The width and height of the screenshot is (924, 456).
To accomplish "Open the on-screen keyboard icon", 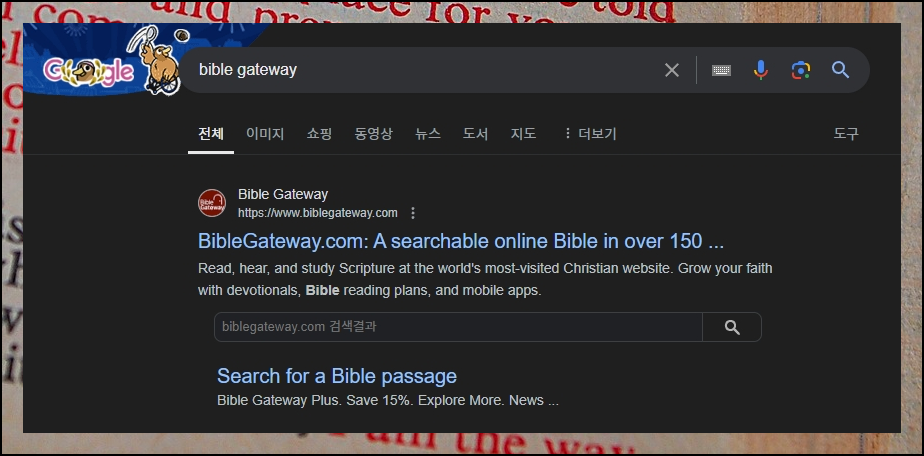I will (721, 70).
